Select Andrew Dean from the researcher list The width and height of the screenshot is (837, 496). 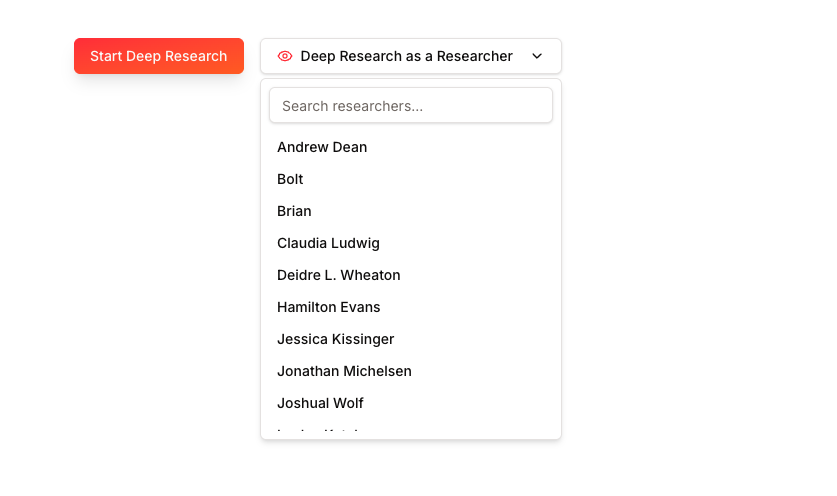pyautogui.click(x=322, y=147)
